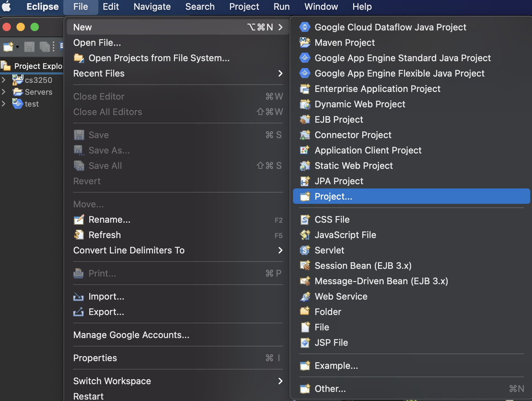Click the Web Service icon
The width and height of the screenshot is (532, 401).
[x=305, y=296]
